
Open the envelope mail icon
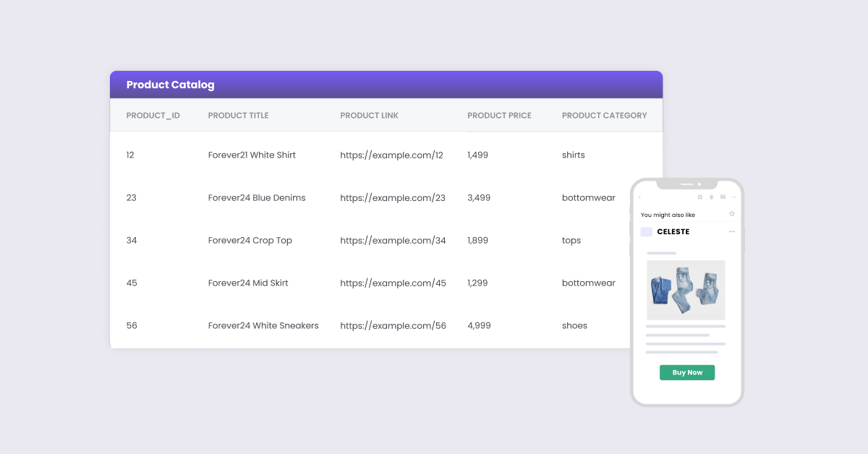pyautogui.click(x=723, y=196)
